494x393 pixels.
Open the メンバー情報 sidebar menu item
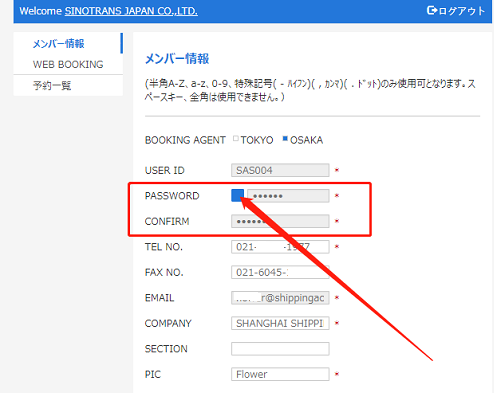click(x=59, y=44)
